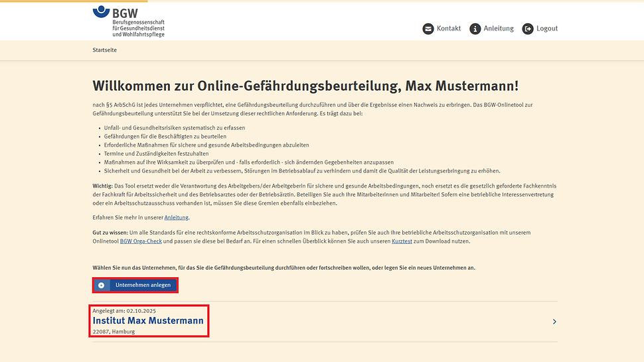644x362 pixels.
Task: Click the plus icon on Unternehmen anlegen
Action: pyautogui.click(x=101, y=285)
